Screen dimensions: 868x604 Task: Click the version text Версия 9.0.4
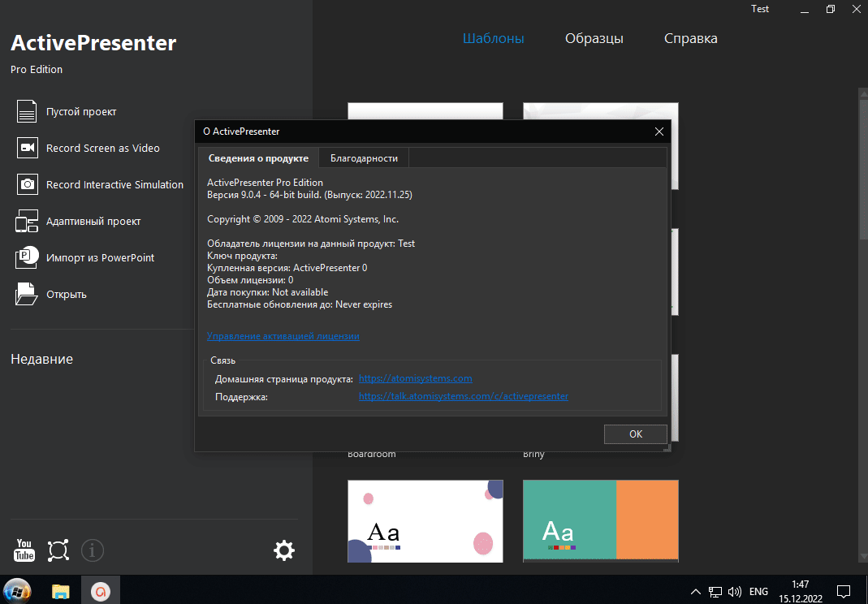[x=309, y=194]
